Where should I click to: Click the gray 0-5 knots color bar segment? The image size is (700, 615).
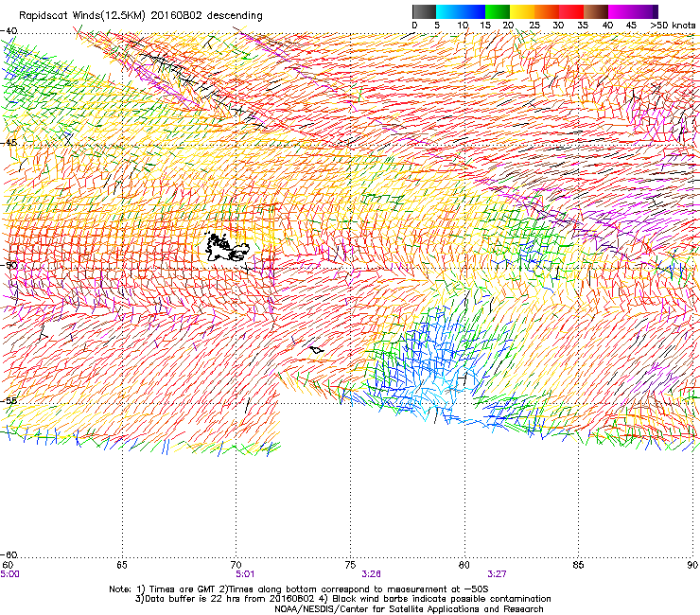pyautogui.click(x=424, y=11)
